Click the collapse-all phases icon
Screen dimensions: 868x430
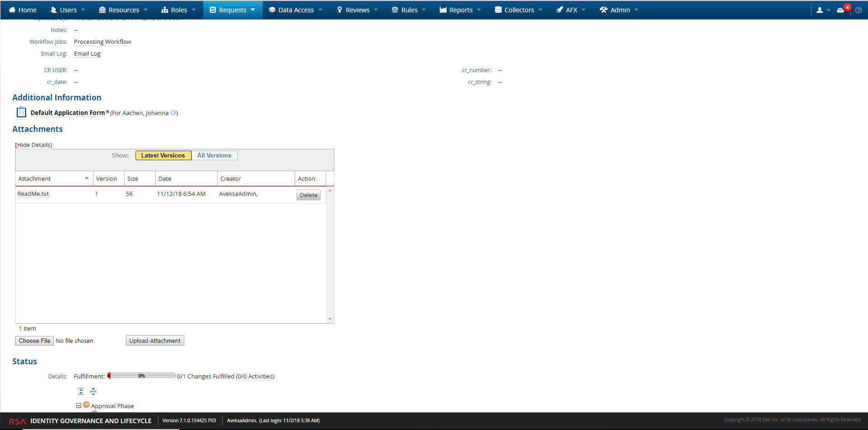coord(93,391)
